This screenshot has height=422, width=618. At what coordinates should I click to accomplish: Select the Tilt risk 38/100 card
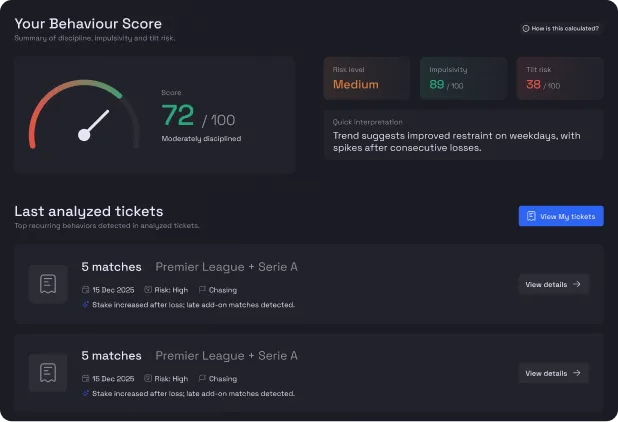coord(560,79)
